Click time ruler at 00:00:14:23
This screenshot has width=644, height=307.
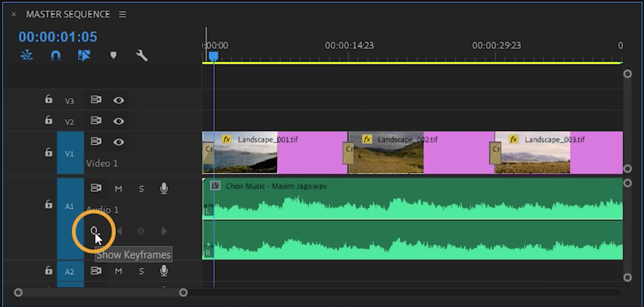click(x=349, y=45)
